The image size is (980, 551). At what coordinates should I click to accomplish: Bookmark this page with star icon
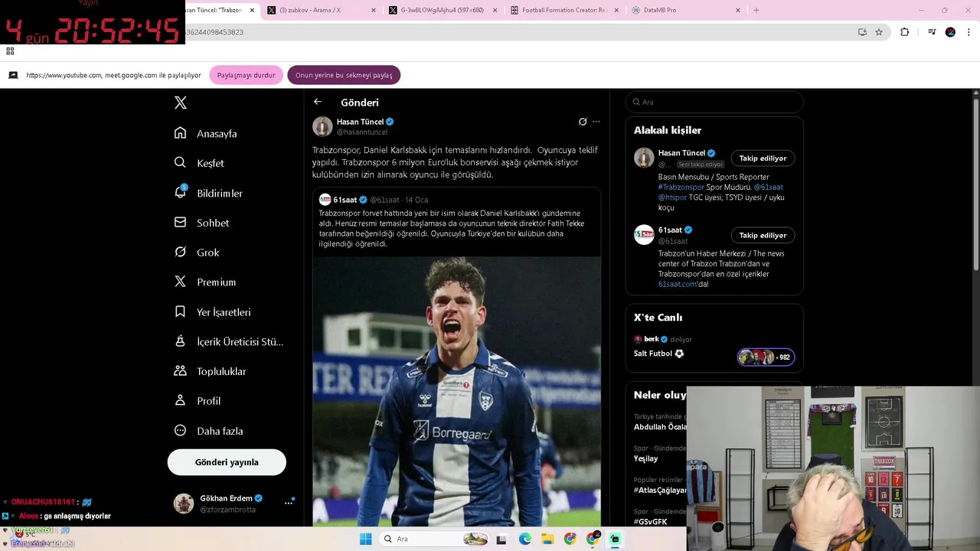pyautogui.click(x=879, y=32)
